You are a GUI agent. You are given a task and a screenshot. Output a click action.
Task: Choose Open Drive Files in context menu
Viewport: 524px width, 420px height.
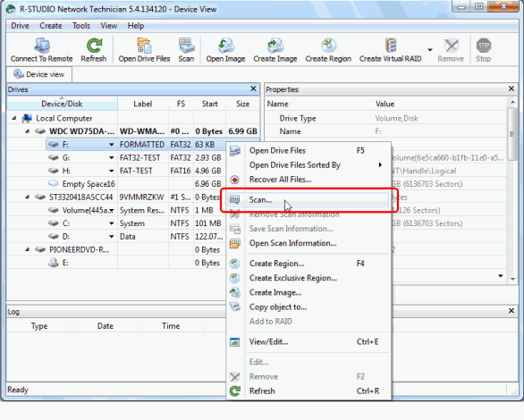click(308, 150)
